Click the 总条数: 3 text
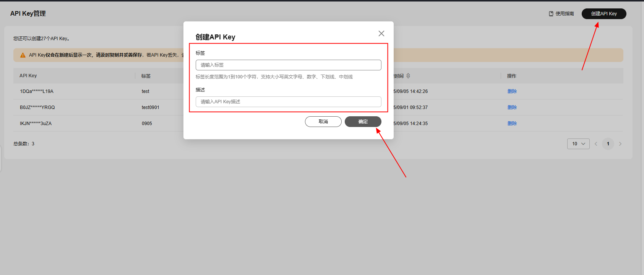This screenshot has width=644, height=275. [24, 144]
